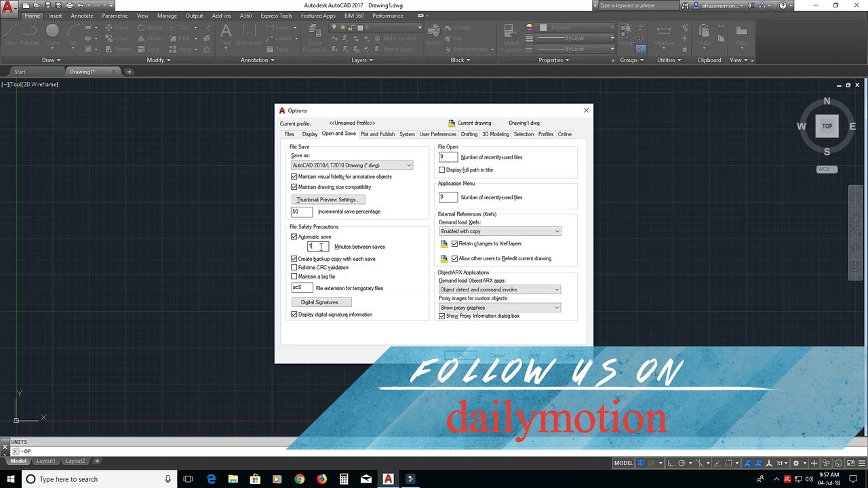868x488 pixels.
Task: Toggle the Automatic save checkbox
Action: pos(294,237)
